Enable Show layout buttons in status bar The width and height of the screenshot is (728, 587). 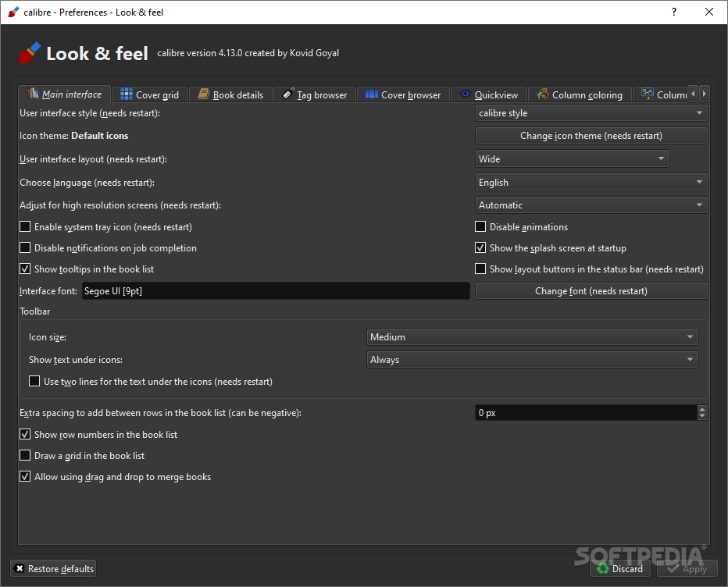[480, 269]
